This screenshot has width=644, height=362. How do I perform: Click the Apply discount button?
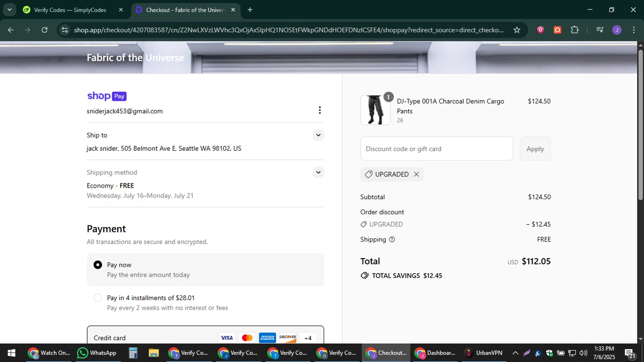tap(535, 149)
